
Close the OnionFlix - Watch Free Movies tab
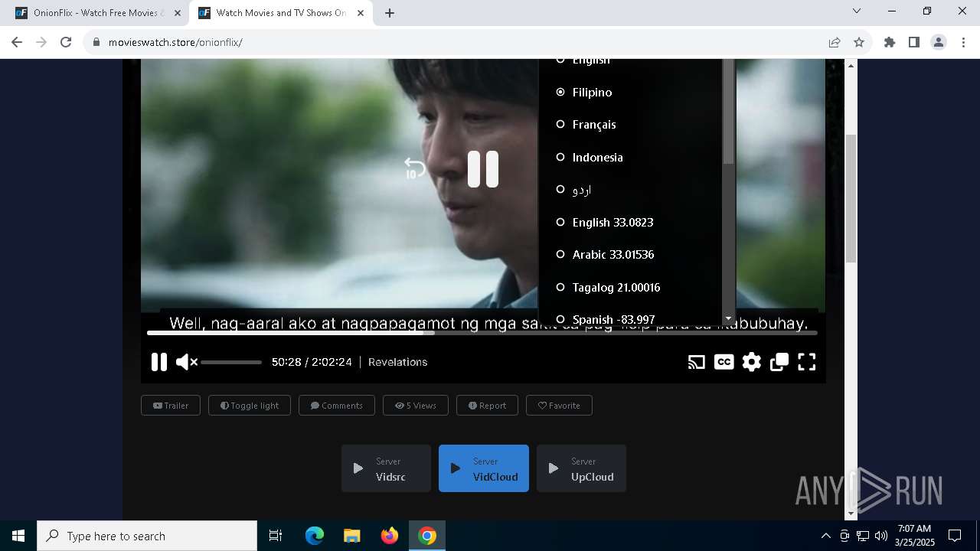pos(178,13)
